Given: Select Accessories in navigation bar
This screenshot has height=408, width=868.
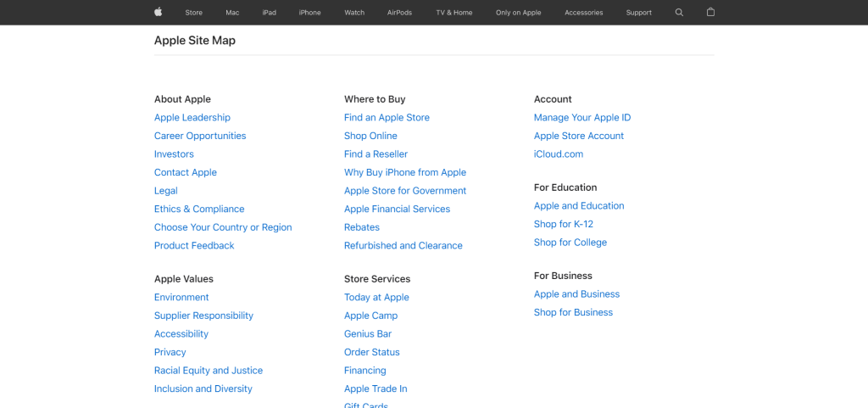Looking at the screenshot, I should pos(583,12).
